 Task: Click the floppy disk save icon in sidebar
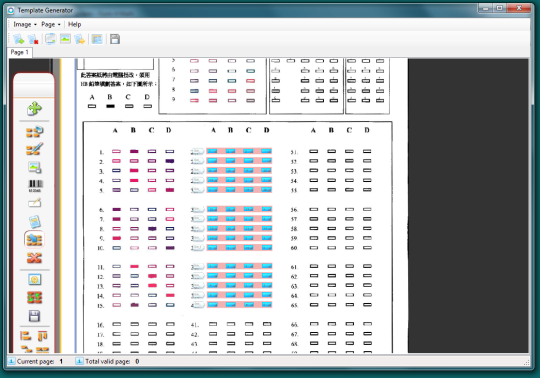pyautogui.click(x=34, y=316)
